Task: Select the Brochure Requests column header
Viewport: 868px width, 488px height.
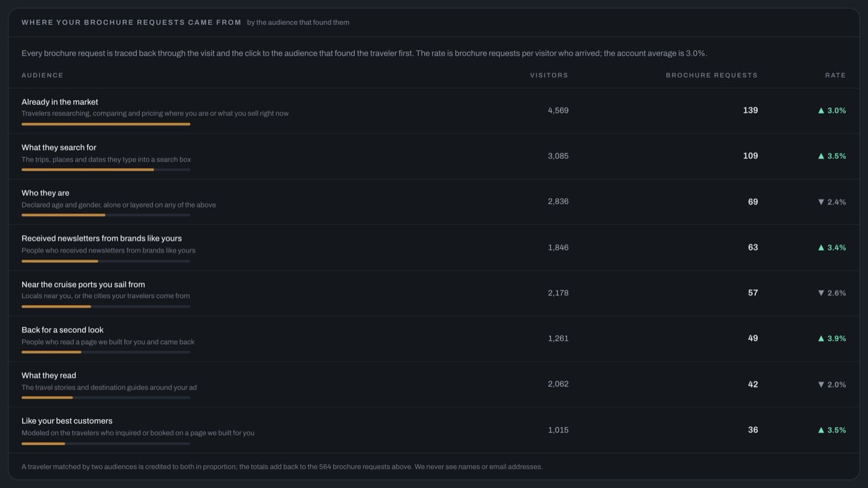Action: [x=712, y=75]
